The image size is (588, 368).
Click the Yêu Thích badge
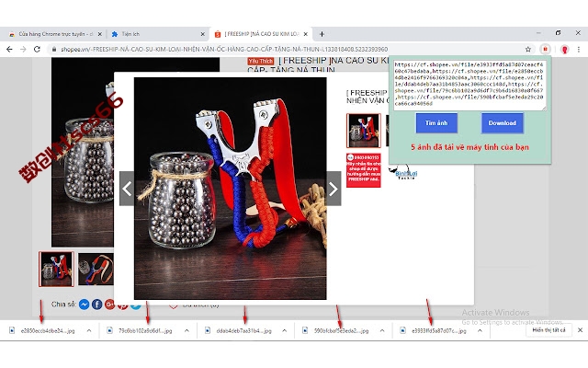coord(261,61)
